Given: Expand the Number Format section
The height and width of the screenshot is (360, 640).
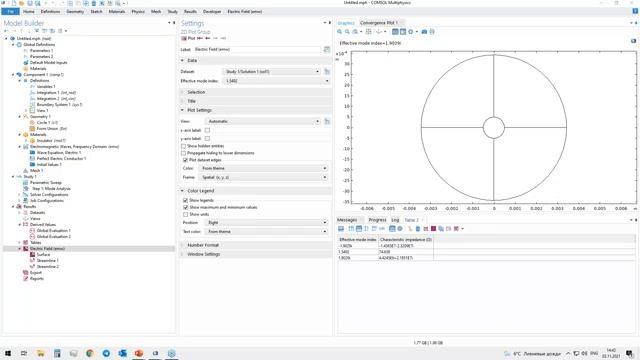Looking at the screenshot, I should click(x=256, y=245).
